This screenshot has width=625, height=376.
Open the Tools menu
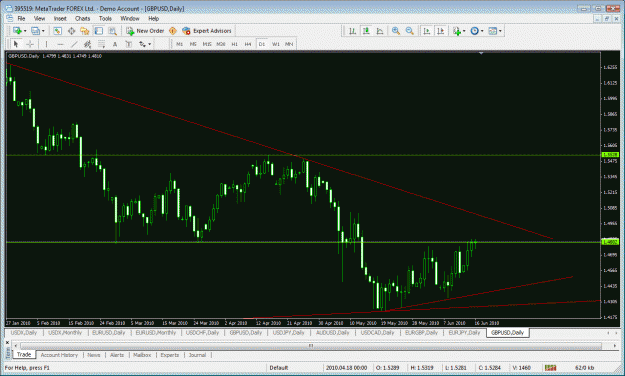point(105,18)
